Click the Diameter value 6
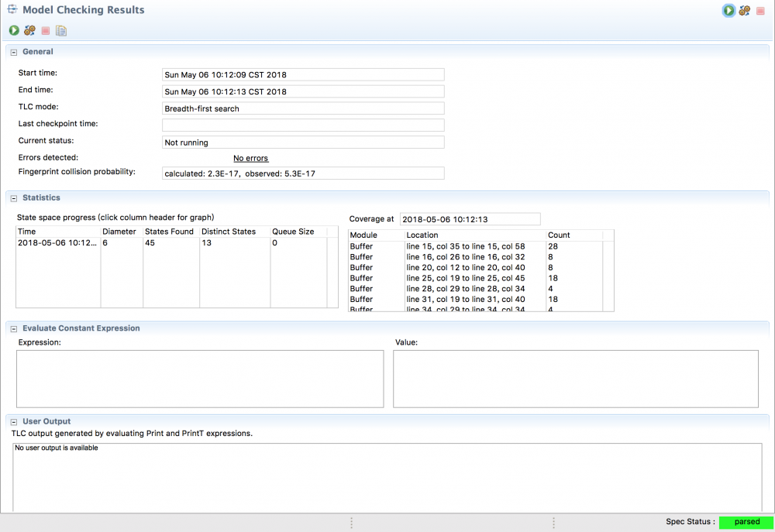The image size is (775, 532). pyautogui.click(x=105, y=243)
